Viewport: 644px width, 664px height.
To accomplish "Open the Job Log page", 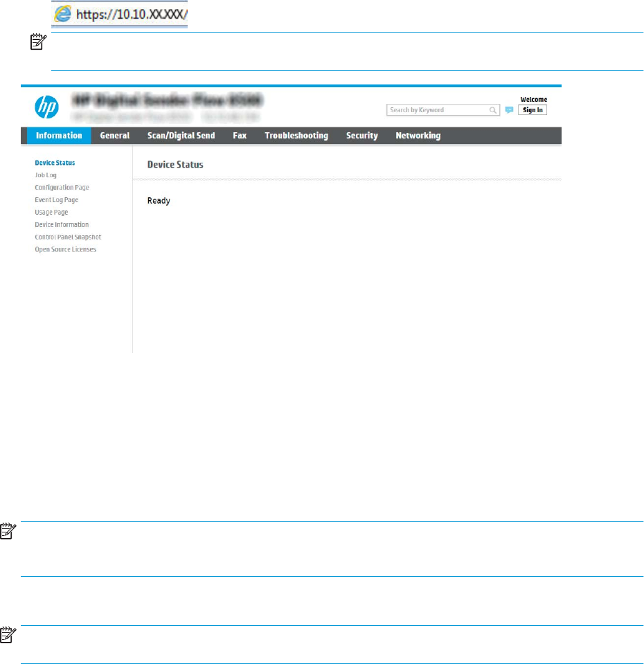I will (46, 175).
